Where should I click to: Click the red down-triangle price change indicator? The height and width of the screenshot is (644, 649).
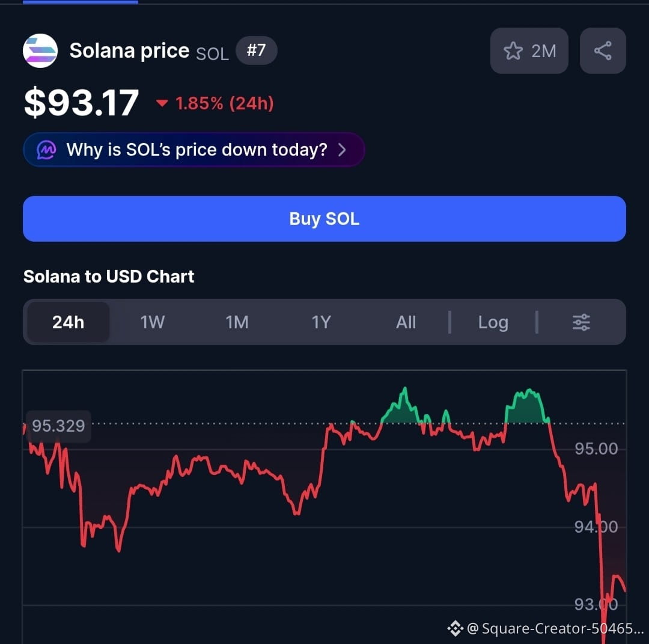pos(162,103)
